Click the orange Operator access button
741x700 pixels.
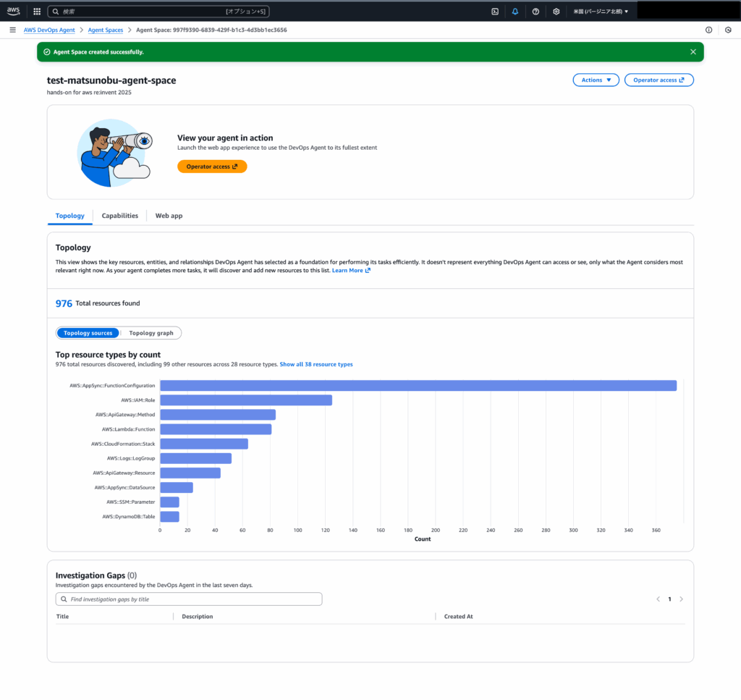click(212, 166)
